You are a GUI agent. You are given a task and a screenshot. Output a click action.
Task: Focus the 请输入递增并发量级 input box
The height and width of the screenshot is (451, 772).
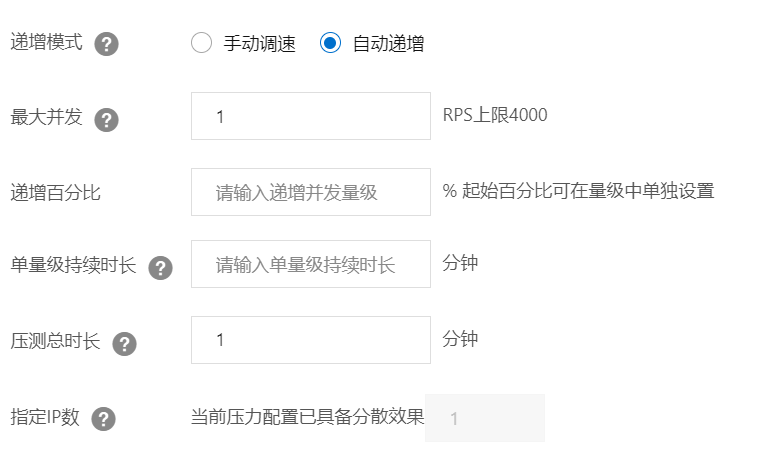point(310,192)
